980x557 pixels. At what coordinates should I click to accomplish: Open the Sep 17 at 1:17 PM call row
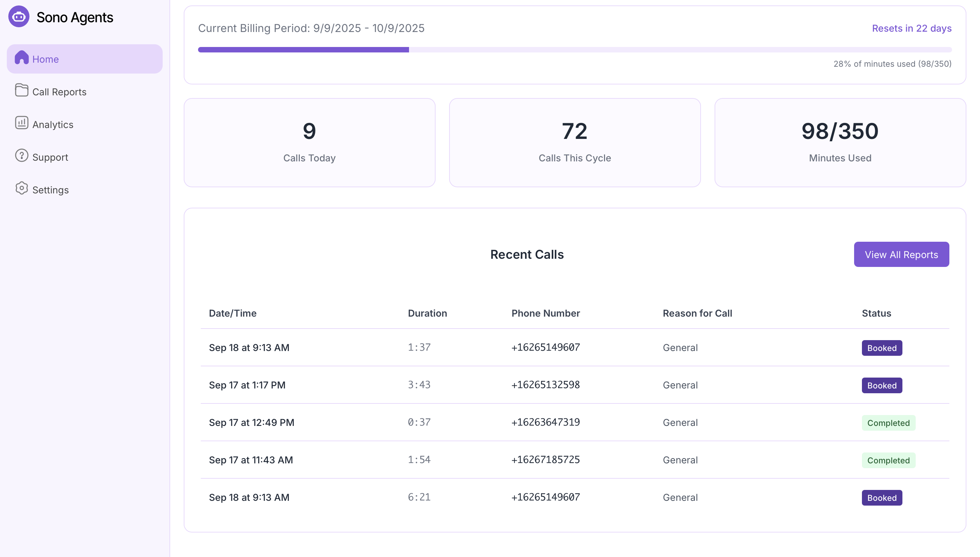[247, 385]
